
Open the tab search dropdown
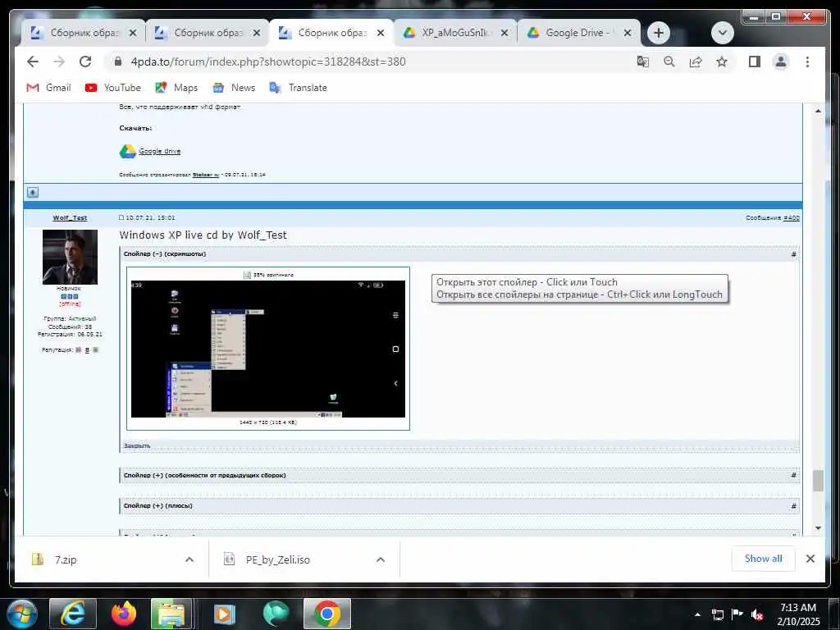[722, 33]
